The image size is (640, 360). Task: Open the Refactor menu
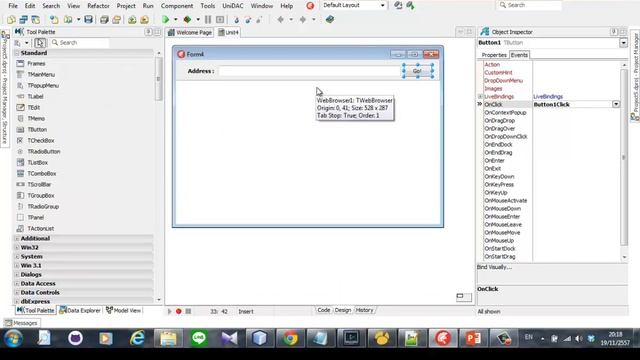98,6
